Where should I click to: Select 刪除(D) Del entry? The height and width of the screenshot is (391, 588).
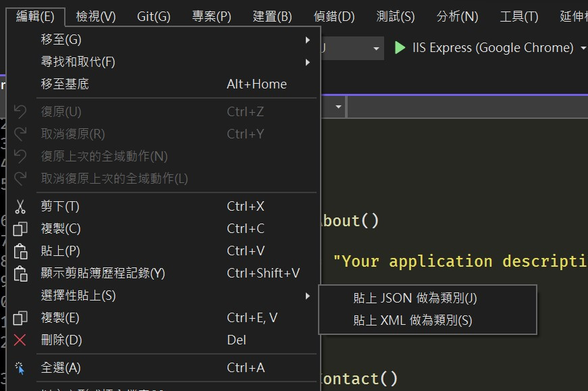coord(163,340)
